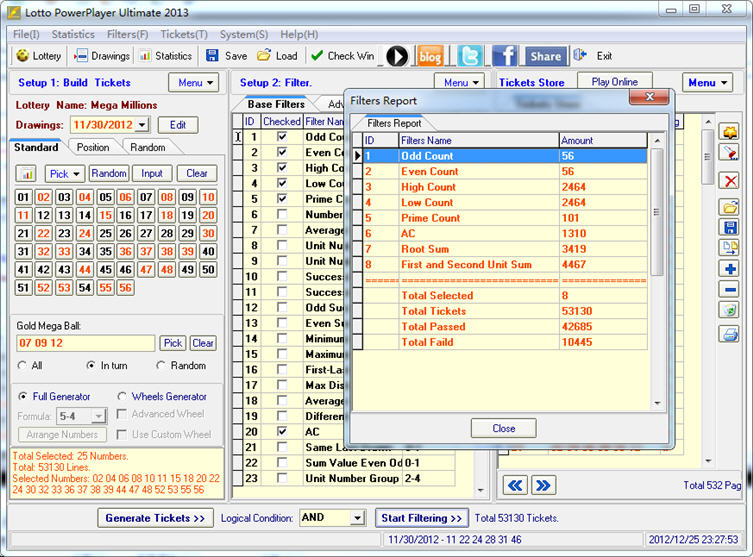The image size is (753, 557).
Task: Open the orange blog icon
Action: point(430,56)
